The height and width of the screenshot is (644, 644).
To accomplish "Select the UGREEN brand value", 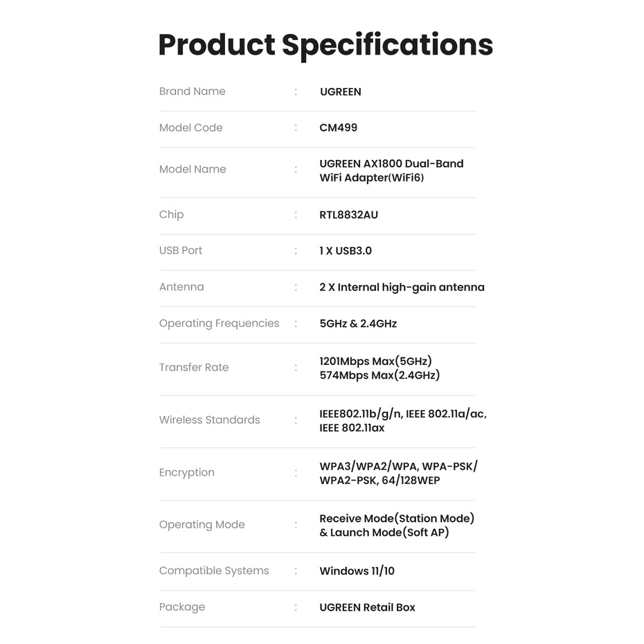I will (x=340, y=91).
